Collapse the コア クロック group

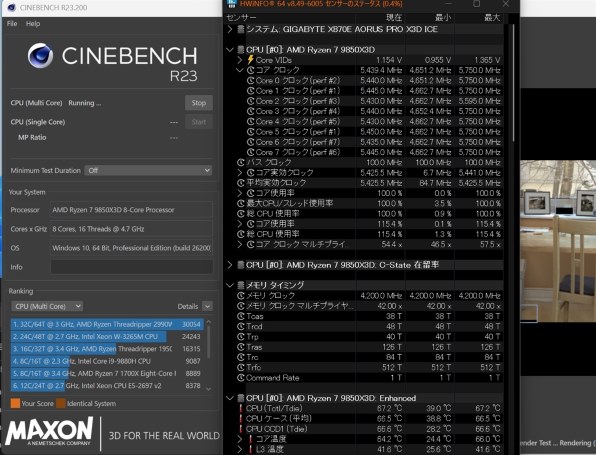[239, 70]
